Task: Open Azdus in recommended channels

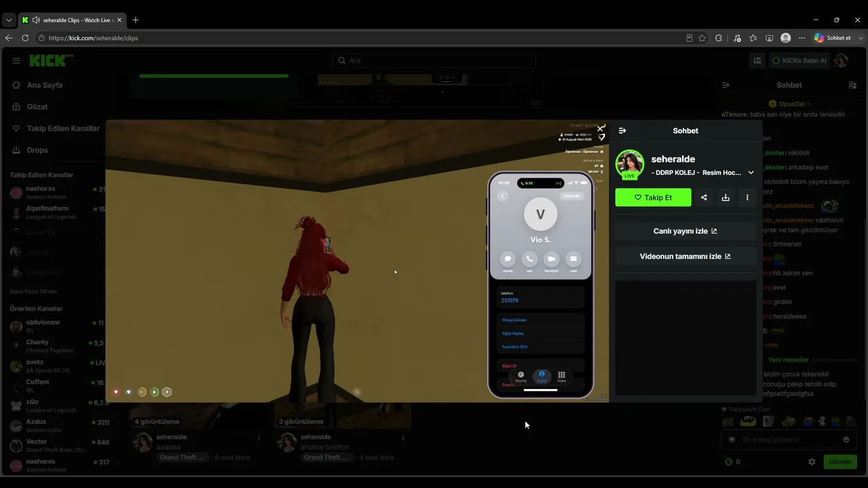Action: [x=56, y=426]
